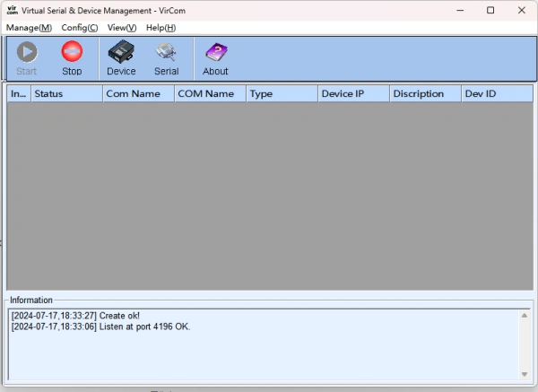The image size is (538, 392).
Task: Click the Discription column header
Action: [425, 93]
